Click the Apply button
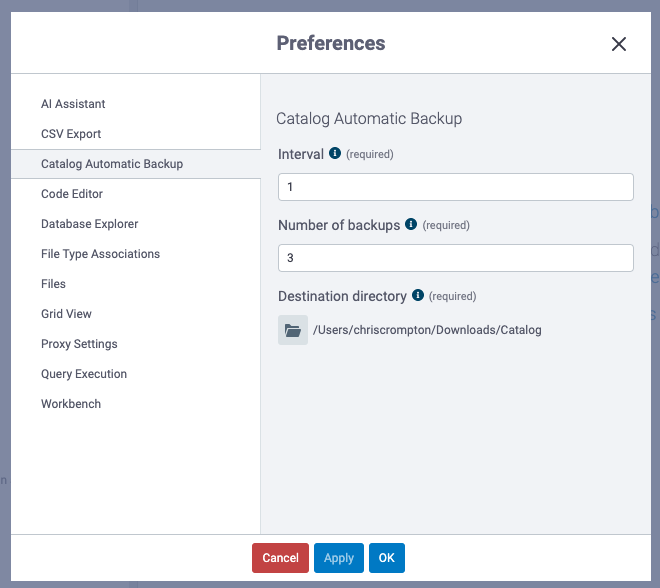 pos(339,558)
